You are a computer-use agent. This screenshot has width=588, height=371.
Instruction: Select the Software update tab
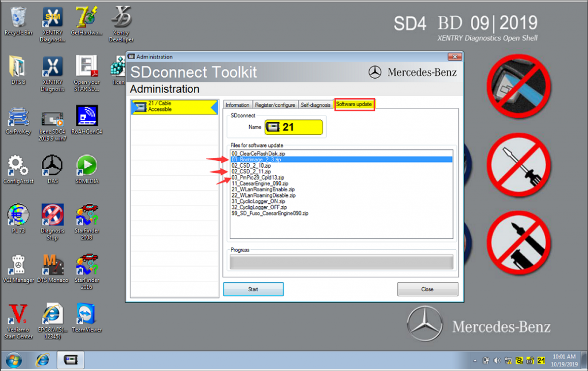pyautogui.click(x=354, y=105)
